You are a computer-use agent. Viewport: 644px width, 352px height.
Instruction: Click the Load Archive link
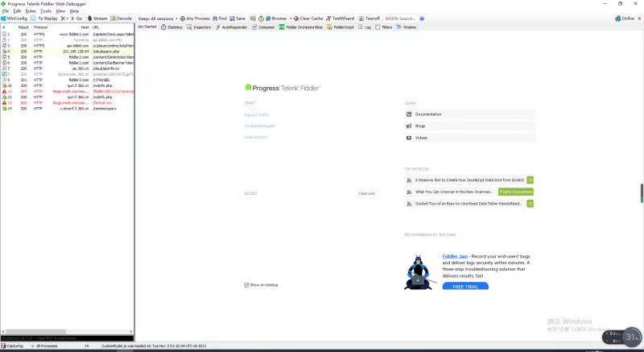[x=255, y=137]
